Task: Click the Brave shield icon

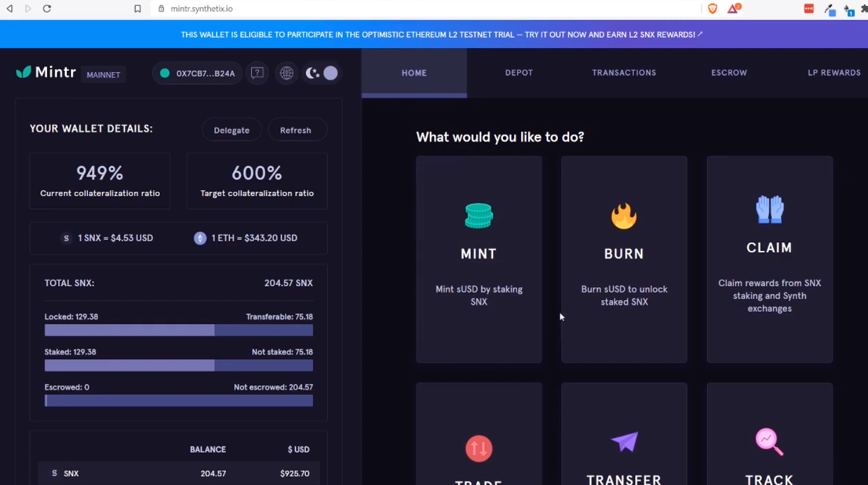Action: 712,9
